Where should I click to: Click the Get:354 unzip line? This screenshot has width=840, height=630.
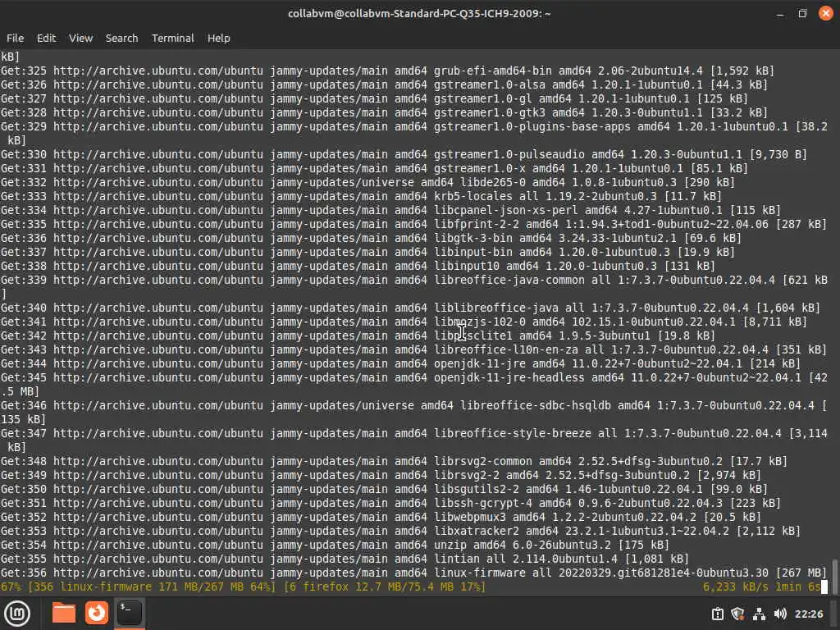[x=335, y=545]
